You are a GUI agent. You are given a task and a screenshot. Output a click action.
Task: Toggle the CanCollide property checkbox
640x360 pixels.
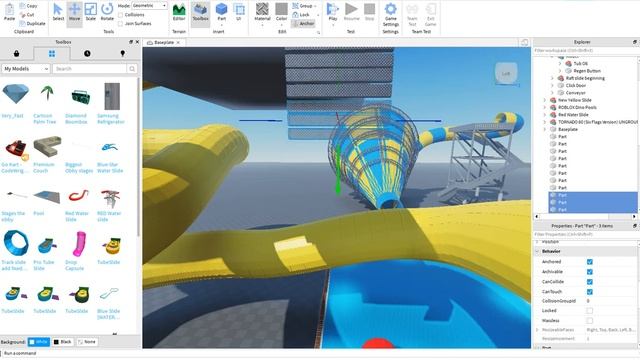(x=589, y=282)
